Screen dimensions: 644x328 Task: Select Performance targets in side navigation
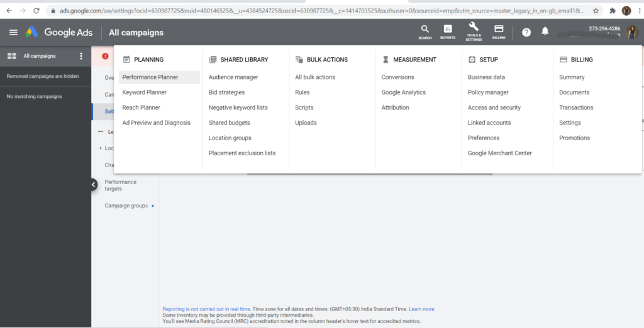click(x=120, y=185)
